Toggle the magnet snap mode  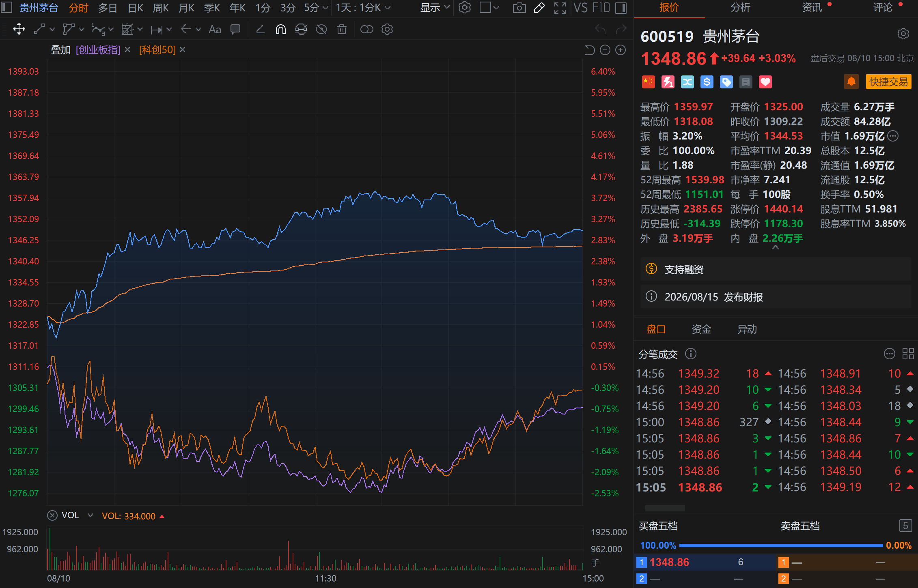tap(280, 29)
